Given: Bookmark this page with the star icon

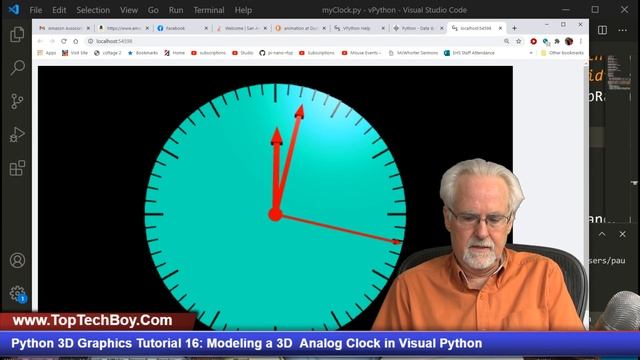Looking at the screenshot, I should (x=519, y=41).
